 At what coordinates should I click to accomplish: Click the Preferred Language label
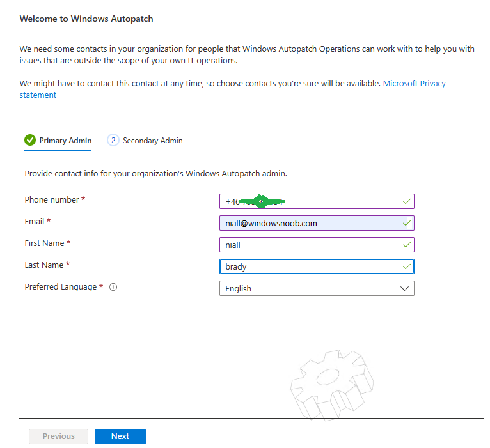click(x=61, y=287)
